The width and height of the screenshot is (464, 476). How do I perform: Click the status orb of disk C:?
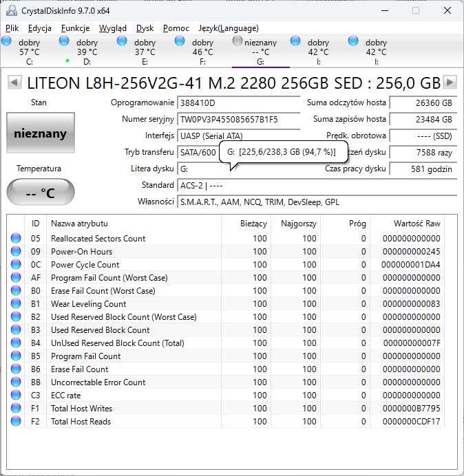click(6, 41)
